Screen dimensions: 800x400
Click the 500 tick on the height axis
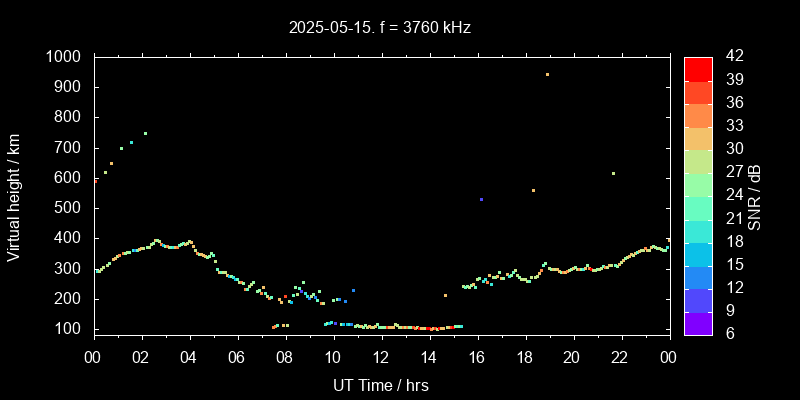tap(70, 208)
